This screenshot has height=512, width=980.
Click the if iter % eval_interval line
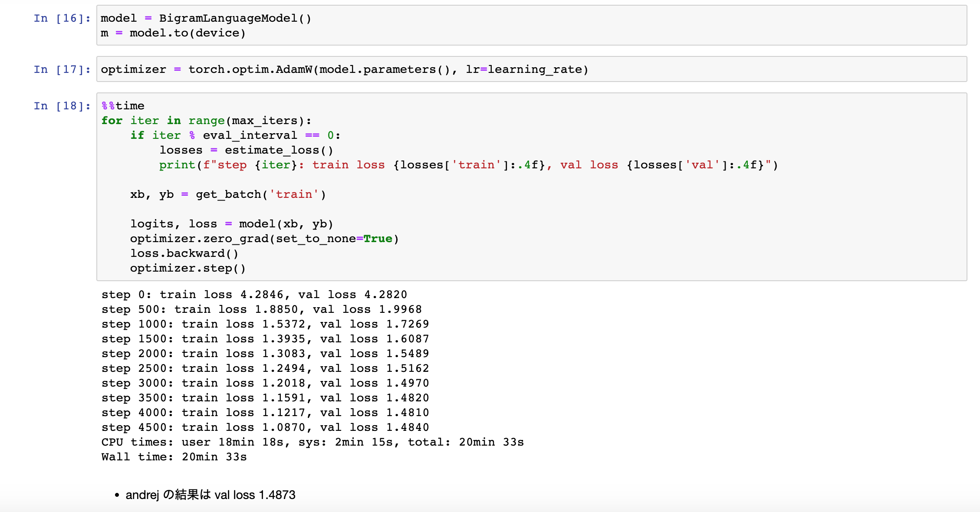(x=235, y=135)
